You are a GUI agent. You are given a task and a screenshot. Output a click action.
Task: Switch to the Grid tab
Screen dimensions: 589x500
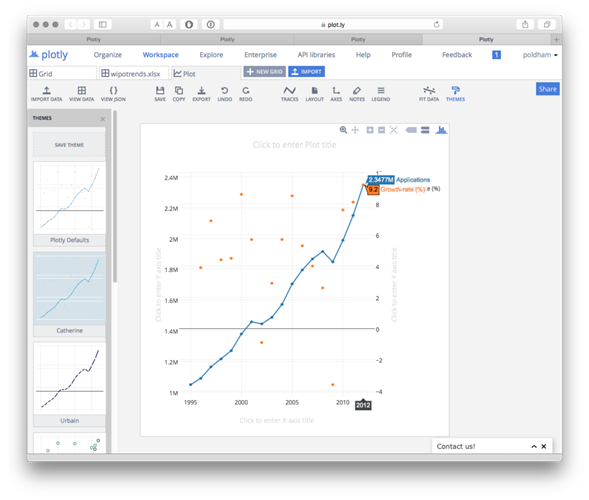tap(62, 73)
